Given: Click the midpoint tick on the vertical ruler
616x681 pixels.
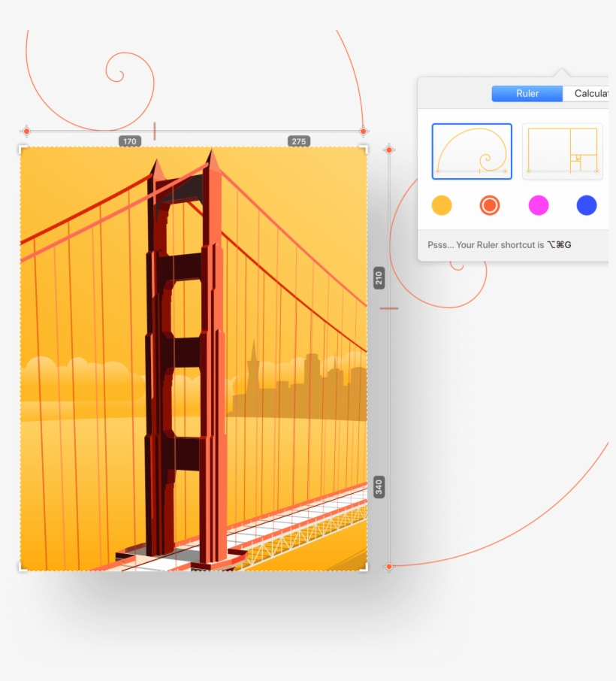Looking at the screenshot, I should pyautogui.click(x=388, y=308).
